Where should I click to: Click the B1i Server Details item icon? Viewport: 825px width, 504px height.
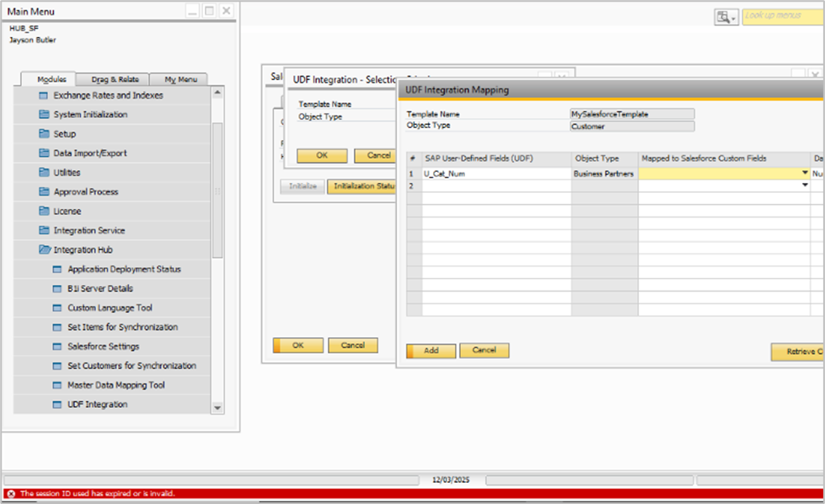(x=57, y=289)
